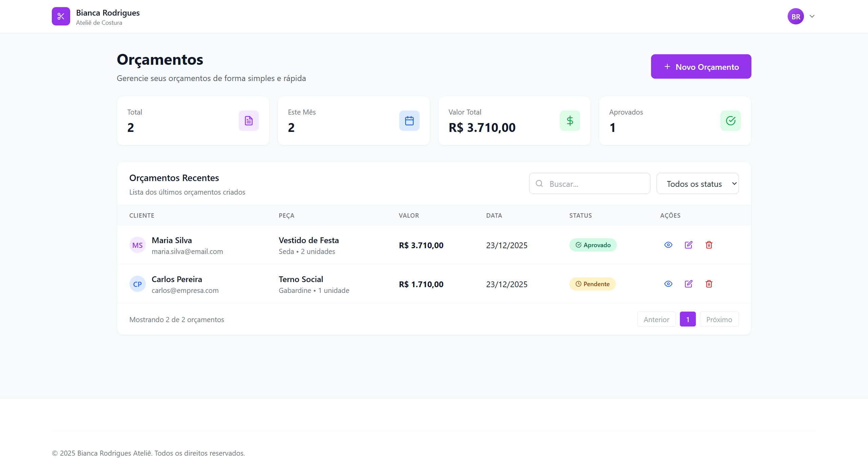
Task: View Carlos Pereira's budget via eye icon
Action: [x=668, y=284]
